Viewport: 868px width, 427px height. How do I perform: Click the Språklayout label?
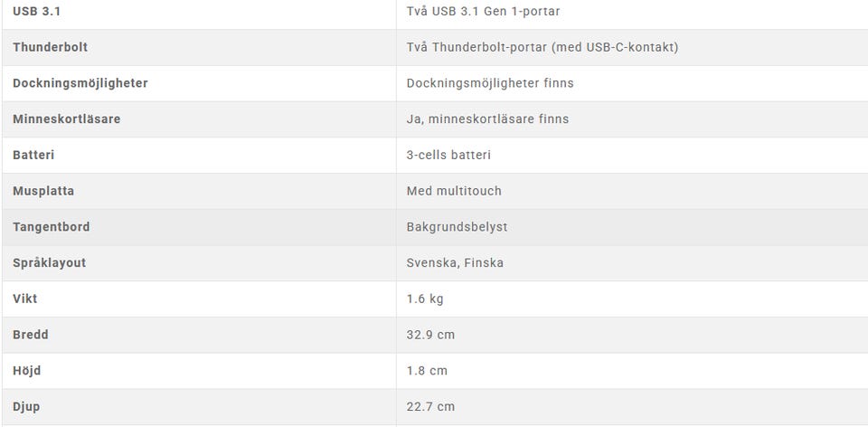(x=50, y=263)
